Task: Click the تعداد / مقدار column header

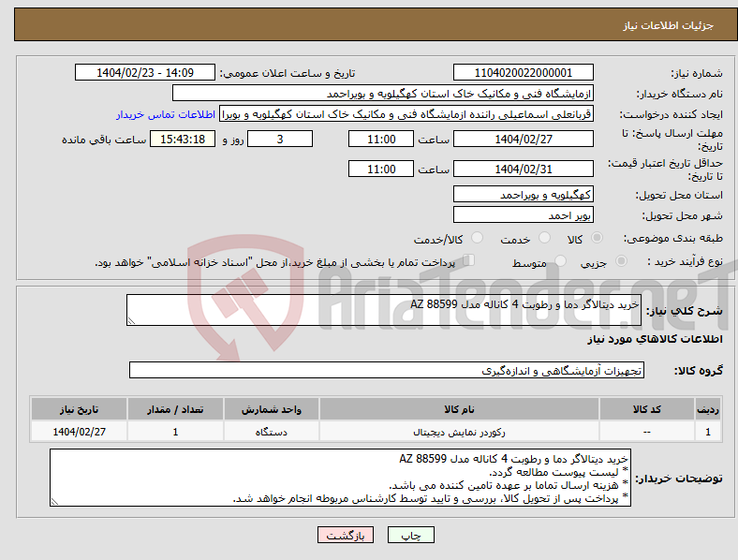Action: (175, 409)
